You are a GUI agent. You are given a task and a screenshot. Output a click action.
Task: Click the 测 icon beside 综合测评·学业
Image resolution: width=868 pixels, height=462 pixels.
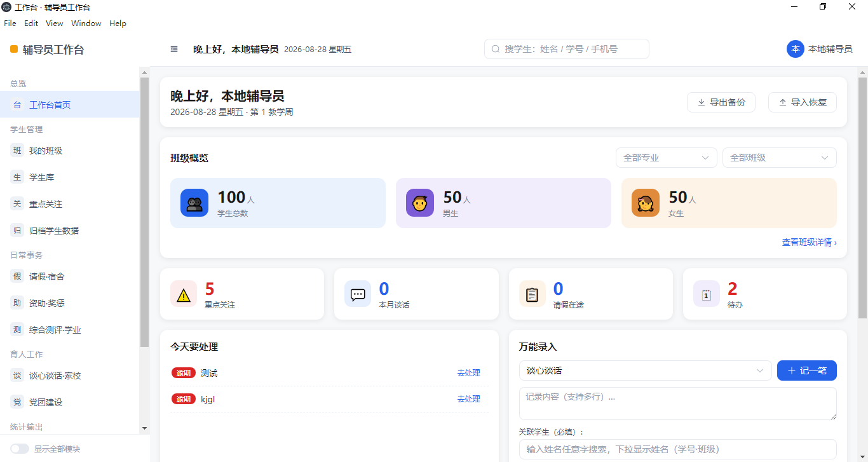tap(17, 330)
